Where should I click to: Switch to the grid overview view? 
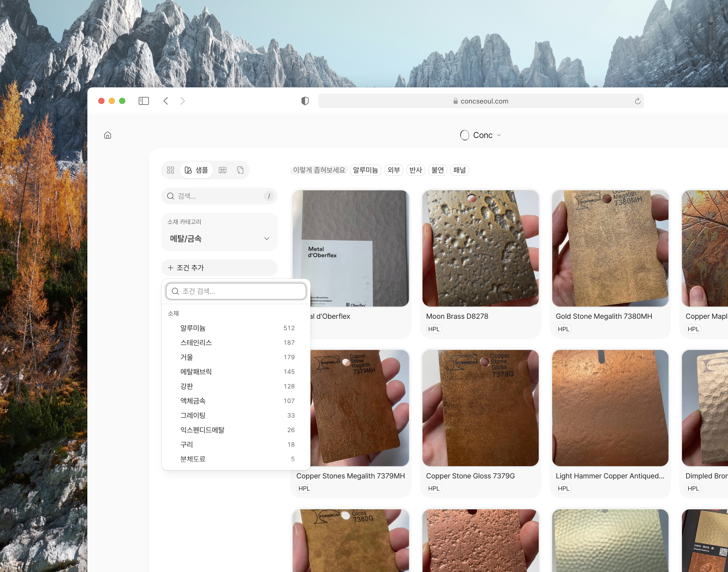point(171,170)
